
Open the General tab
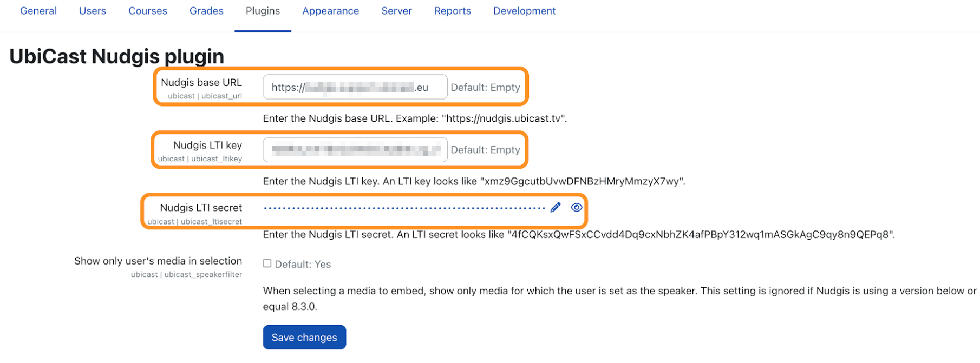pyautogui.click(x=38, y=11)
